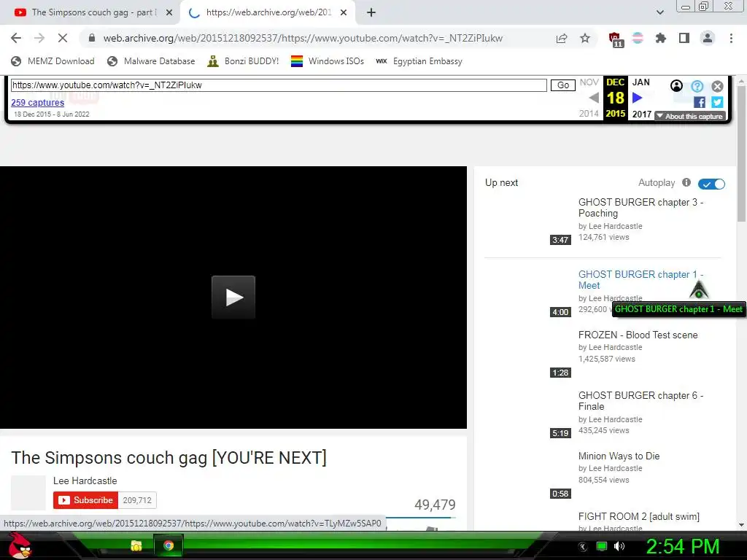The height and width of the screenshot is (560, 747).
Task: Open GHOST BURGER chapter 3 - Poaching video
Action: click(x=640, y=208)
